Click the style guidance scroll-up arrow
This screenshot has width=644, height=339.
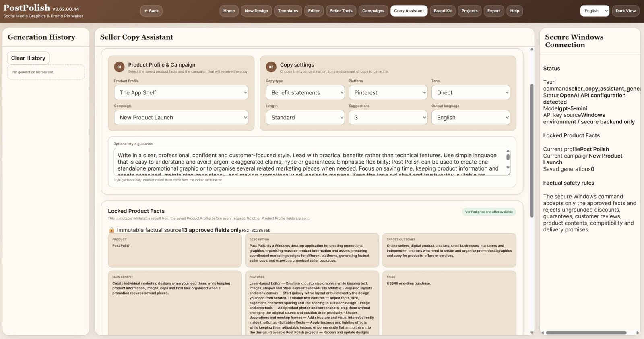(508, 151)
